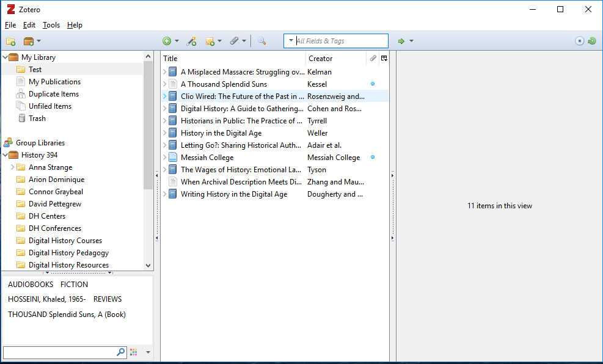Click the tag filter input field
Screen dimensions: 603x364
click(x=59, y=352)
